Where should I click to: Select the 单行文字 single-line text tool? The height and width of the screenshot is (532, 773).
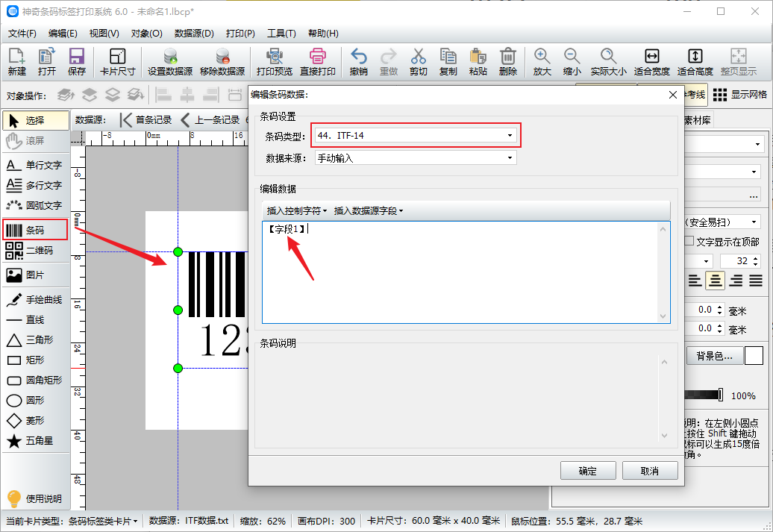[x=35, y=165]
